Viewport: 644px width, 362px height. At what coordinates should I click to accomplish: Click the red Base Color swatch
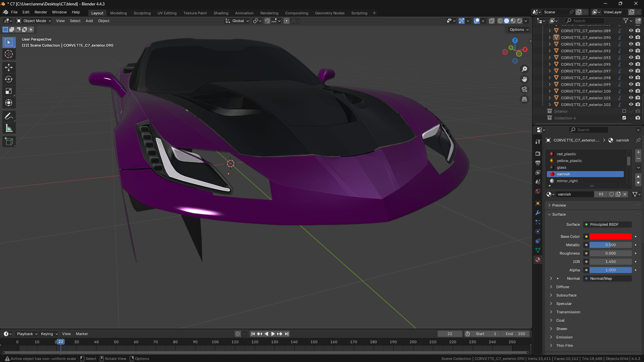tap(610, 237)
